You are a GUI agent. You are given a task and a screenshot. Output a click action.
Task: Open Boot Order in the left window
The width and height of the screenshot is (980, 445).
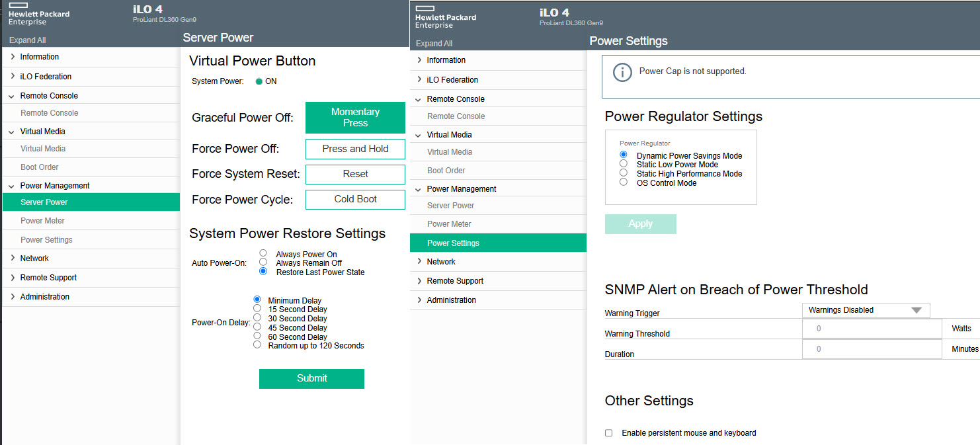(91, 167)
